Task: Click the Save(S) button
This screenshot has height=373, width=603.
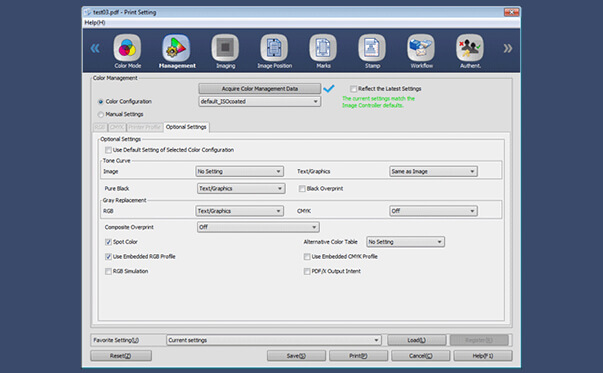Action: 296,356
